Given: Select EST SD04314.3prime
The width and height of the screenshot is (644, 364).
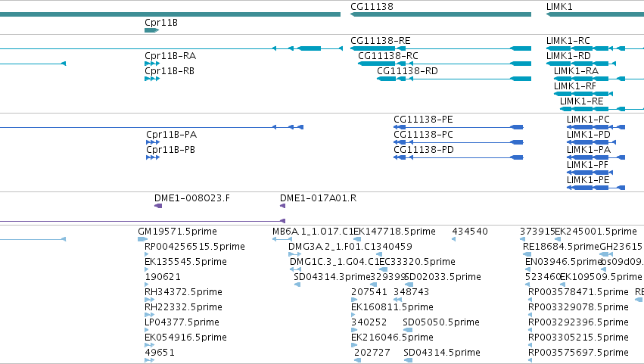Looking at the screenshot, I should 332,277.
